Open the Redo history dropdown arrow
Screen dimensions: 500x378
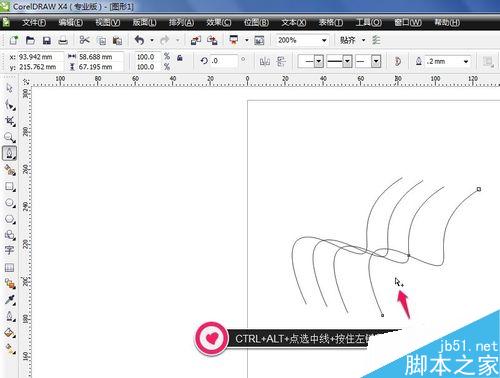point(177,40)
